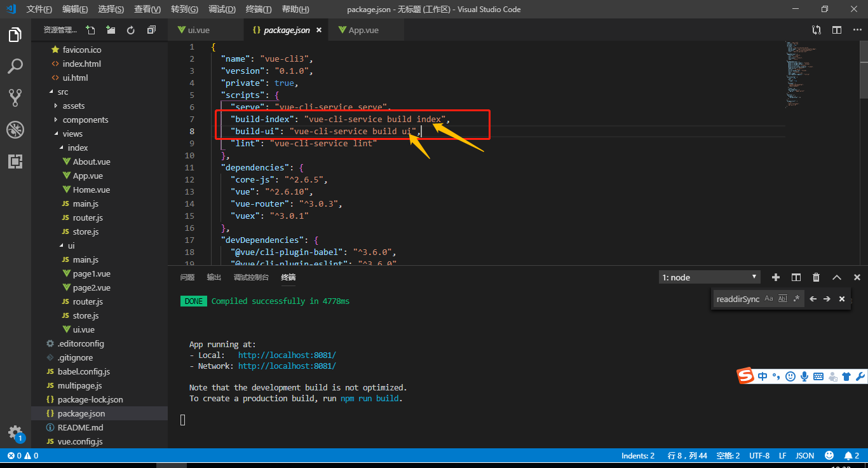Open the 帮助(H) menu
The height and width of the screenshot is (468, 868).
[295, 10]
